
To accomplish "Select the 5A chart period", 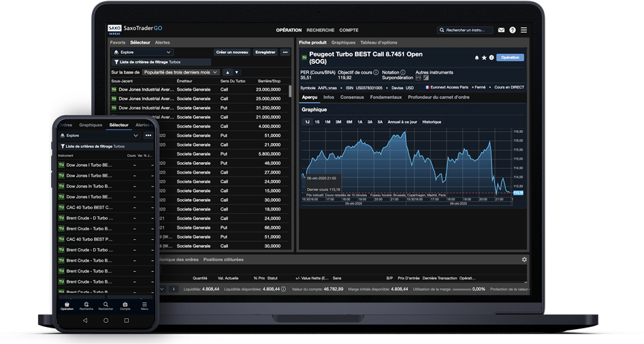I will (x=380, y=122).
